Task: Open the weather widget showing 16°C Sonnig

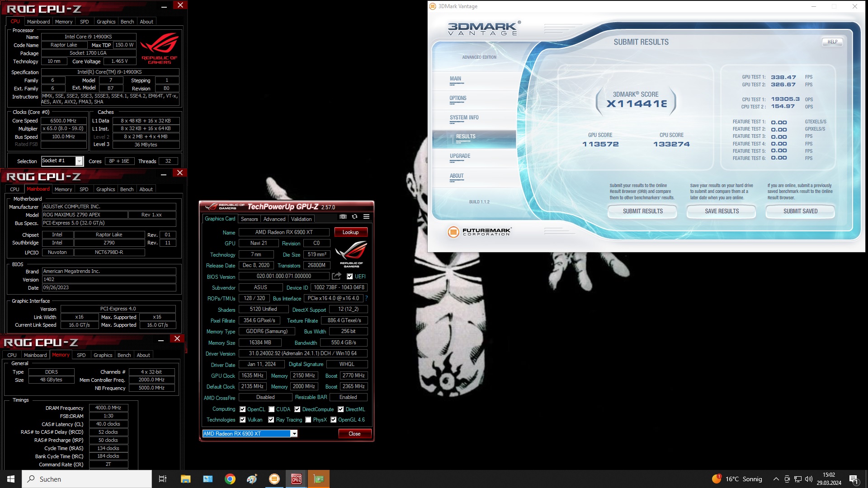Action: click(737, 479)
